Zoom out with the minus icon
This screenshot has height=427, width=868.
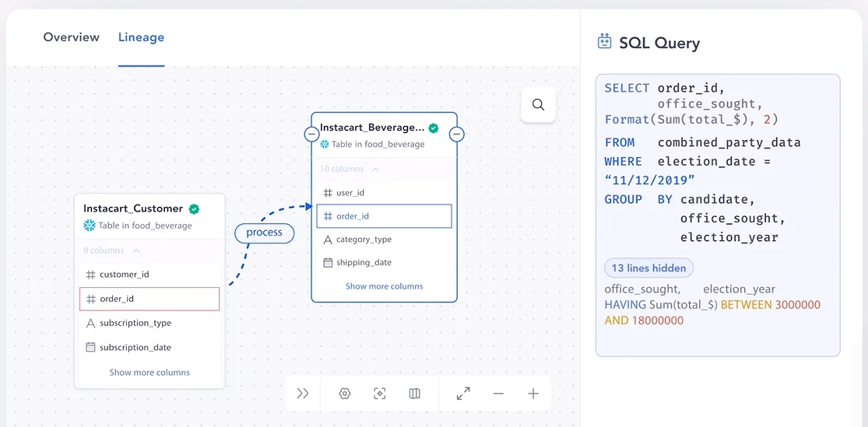[x=498, y=394]
